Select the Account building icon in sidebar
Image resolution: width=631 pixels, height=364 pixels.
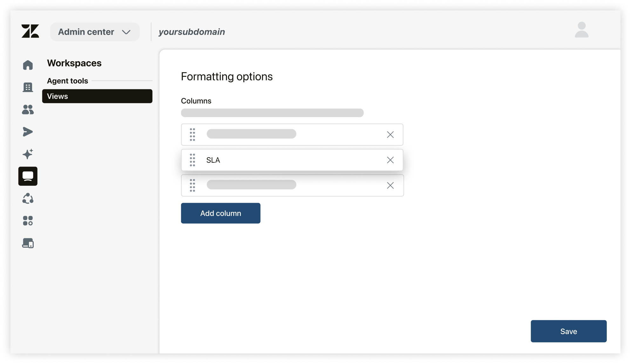(x=28, y=87)
